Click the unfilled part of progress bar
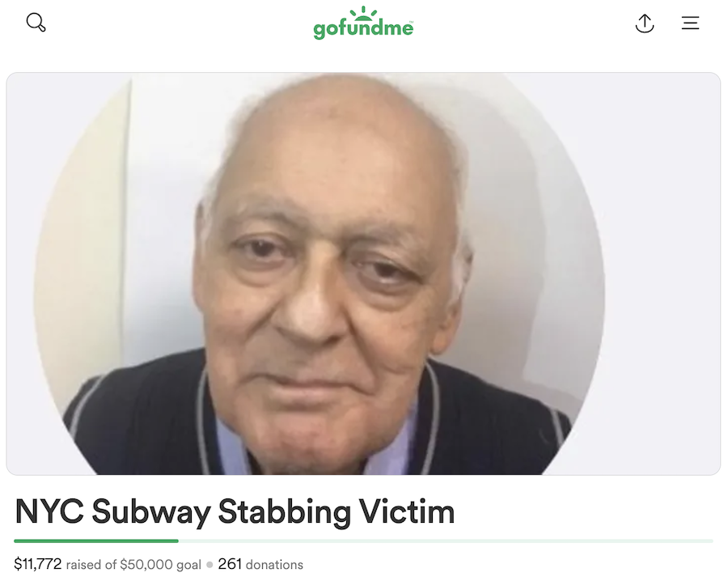The height and width of the screenshot is (581, 728). pos(446,541)
